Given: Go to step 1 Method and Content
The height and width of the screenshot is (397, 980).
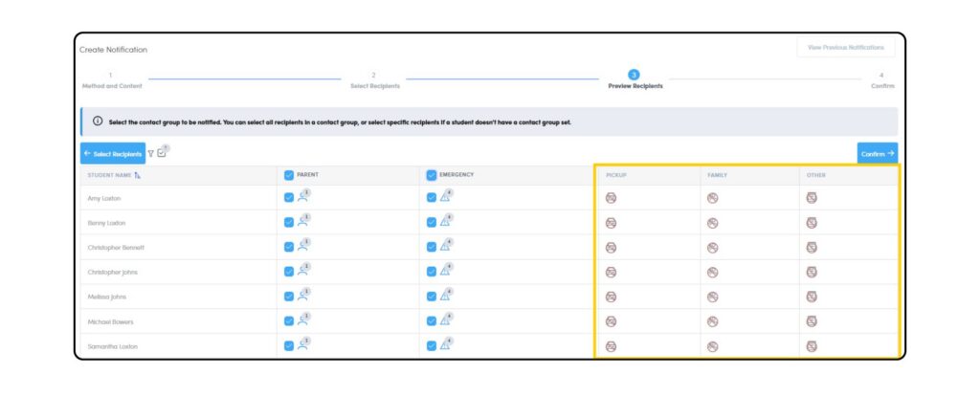Looking at the screenshot, I should 110,80.
